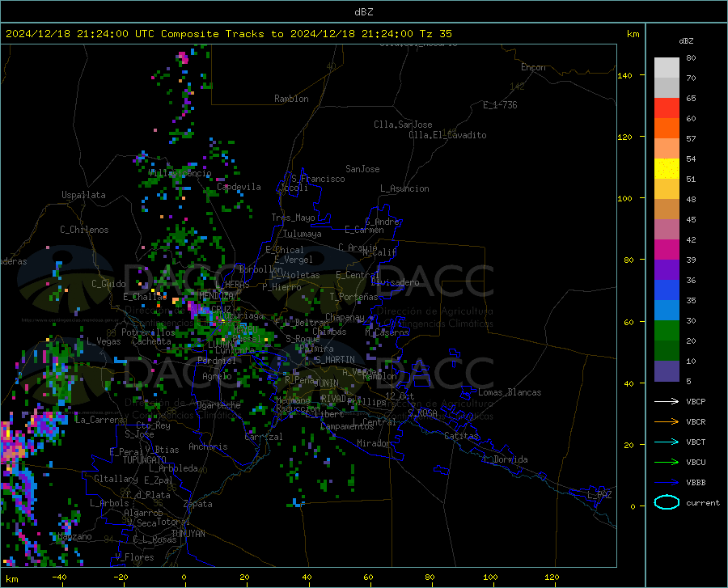The width and height of the screenshot is (728, 588).
Task: Click the blue VBBB arrow in legend
Action: tap(667, 483)
